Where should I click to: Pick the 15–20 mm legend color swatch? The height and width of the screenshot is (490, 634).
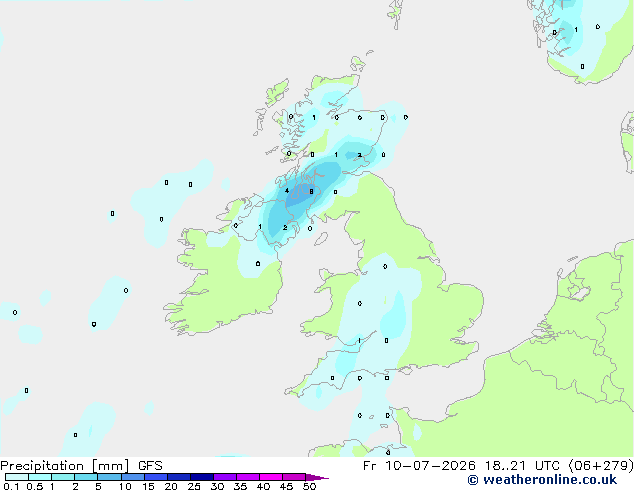[x=156, y=477]
